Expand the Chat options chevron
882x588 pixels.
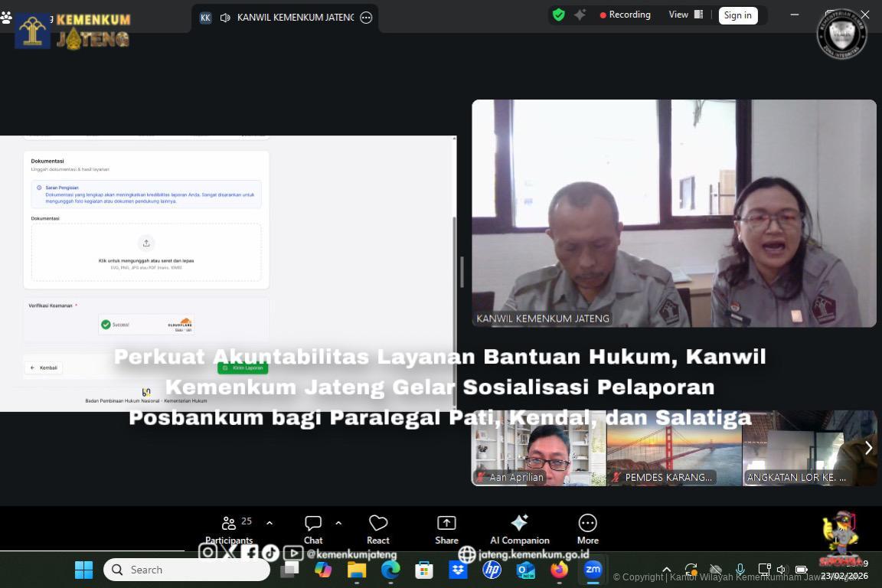(x=338, y=523)
